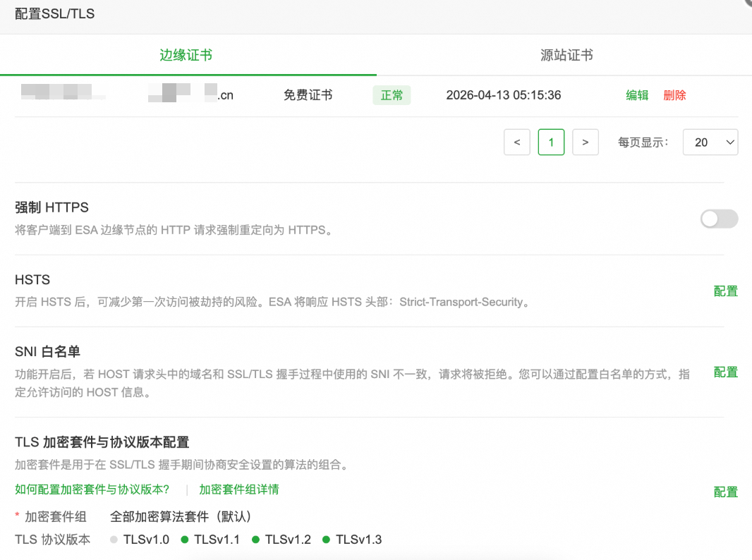
Task: Click 编辑 for the free certificate row
Action: pyautogui.click(x=637, y=95)
